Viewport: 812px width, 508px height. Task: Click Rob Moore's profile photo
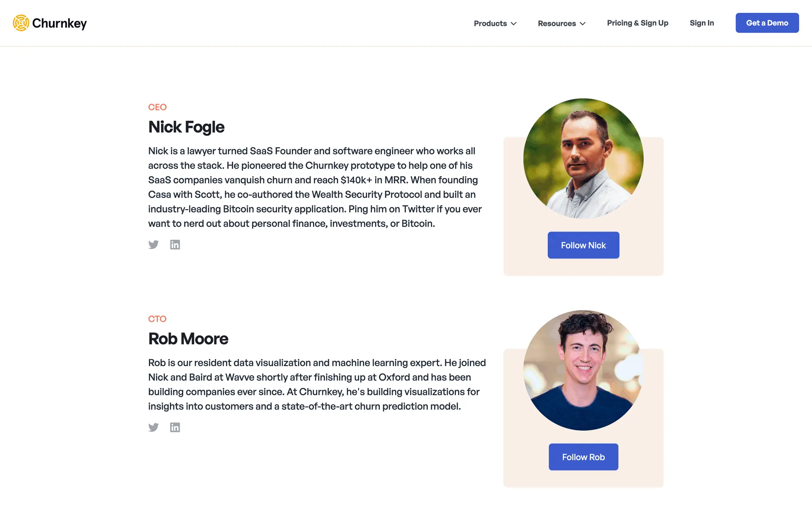(x=583, y=370)
